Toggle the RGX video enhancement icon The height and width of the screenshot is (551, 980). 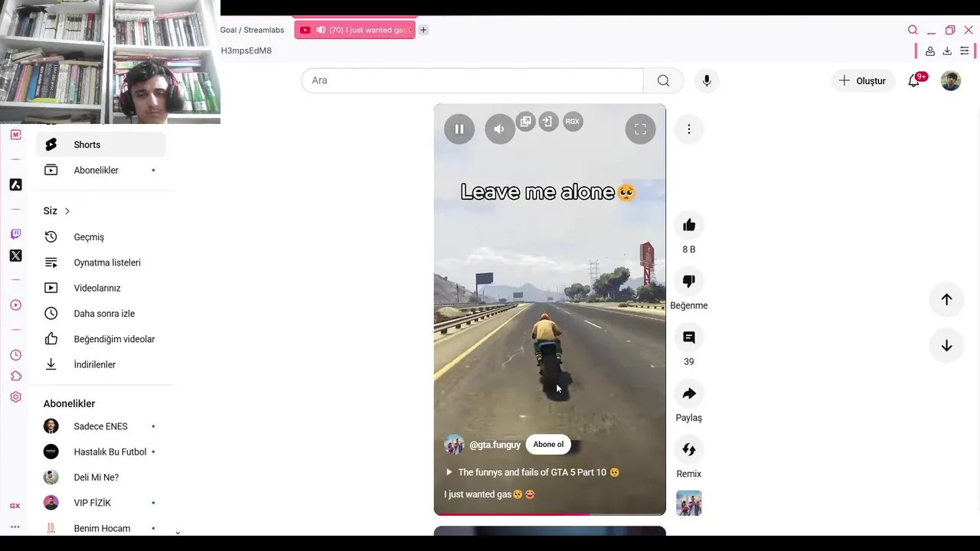pyautogui.click(x=572, y=122)
